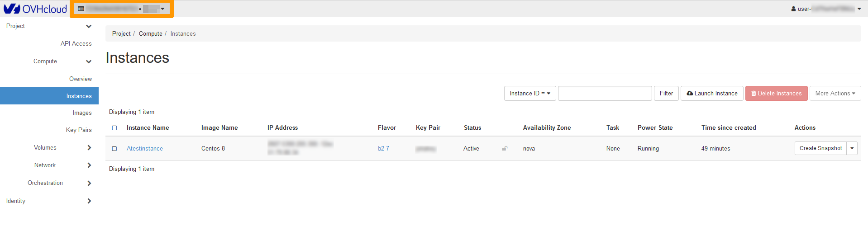Click the Instances breadcrumb text
Image resolution: width=868 pixels, height=231 pixels.
(183, 34)
